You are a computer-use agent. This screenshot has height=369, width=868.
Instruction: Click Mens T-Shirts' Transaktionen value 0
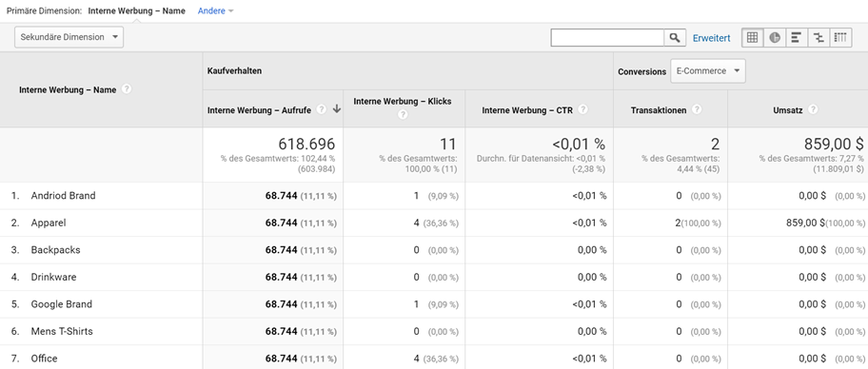pos(680,331)
